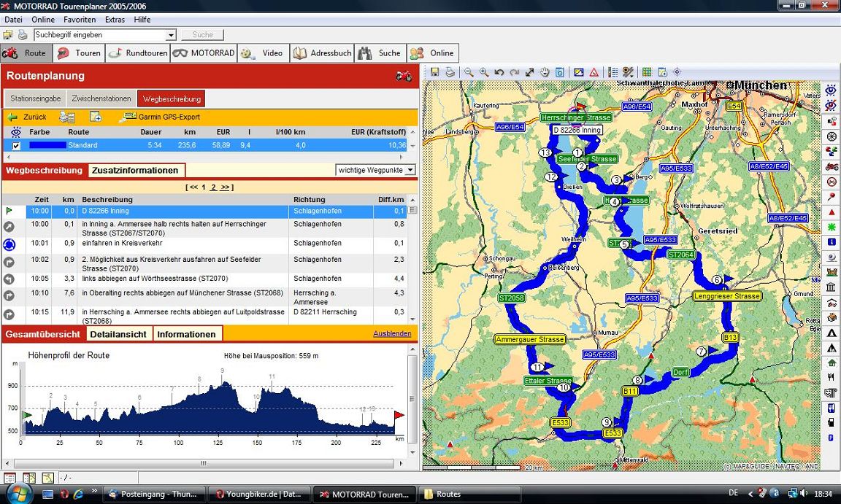The image size is (841, 504).
Task: Export route via Garmin GPS-Export
Action: (x=160, y=117)
